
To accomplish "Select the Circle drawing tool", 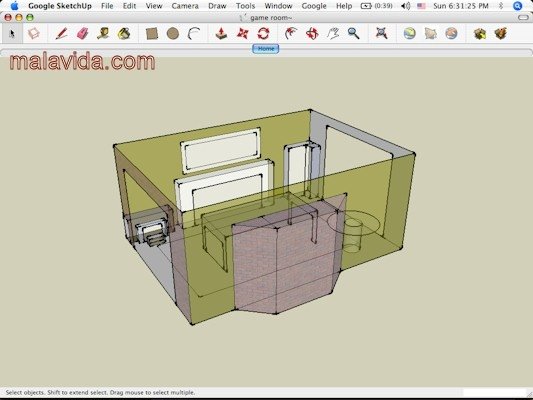I will coord(173,34).
